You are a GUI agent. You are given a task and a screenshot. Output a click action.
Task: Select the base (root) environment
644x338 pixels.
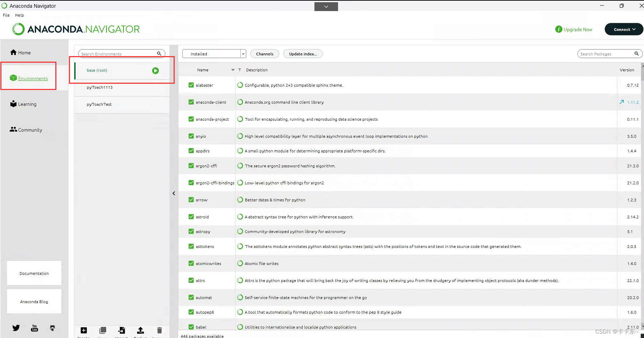click(122, 70)
